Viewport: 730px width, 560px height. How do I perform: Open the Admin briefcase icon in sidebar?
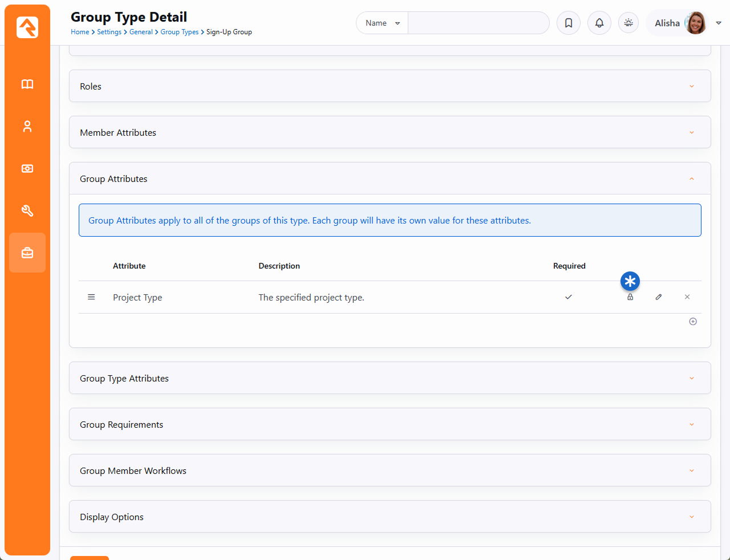(27, 253)
